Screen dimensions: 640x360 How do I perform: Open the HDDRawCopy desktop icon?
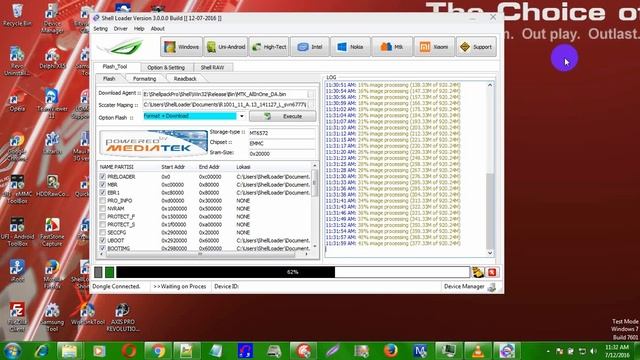pyautogui.click(x=52, y=186)
